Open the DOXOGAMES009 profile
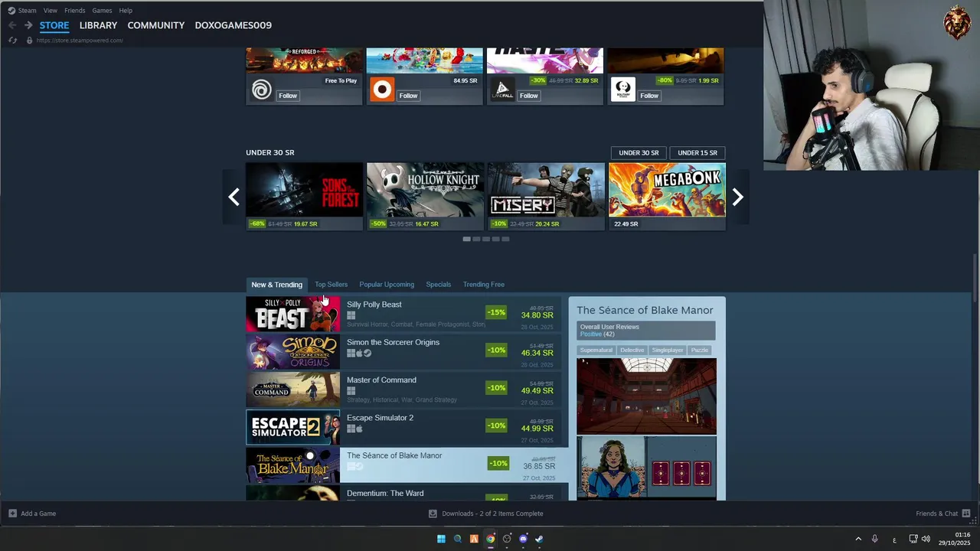The image size is (980, 551). click(234, 25)
